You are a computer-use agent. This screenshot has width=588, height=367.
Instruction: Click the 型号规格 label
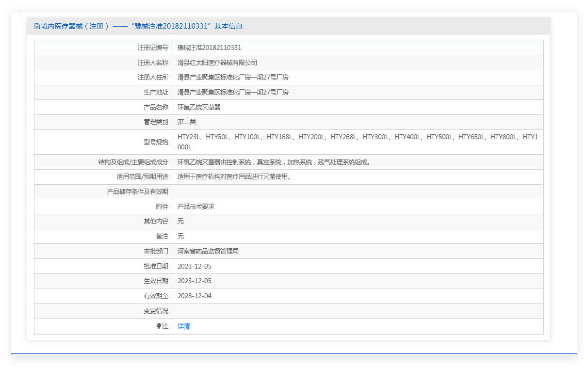pyautogui.click(x=156, y=142)
